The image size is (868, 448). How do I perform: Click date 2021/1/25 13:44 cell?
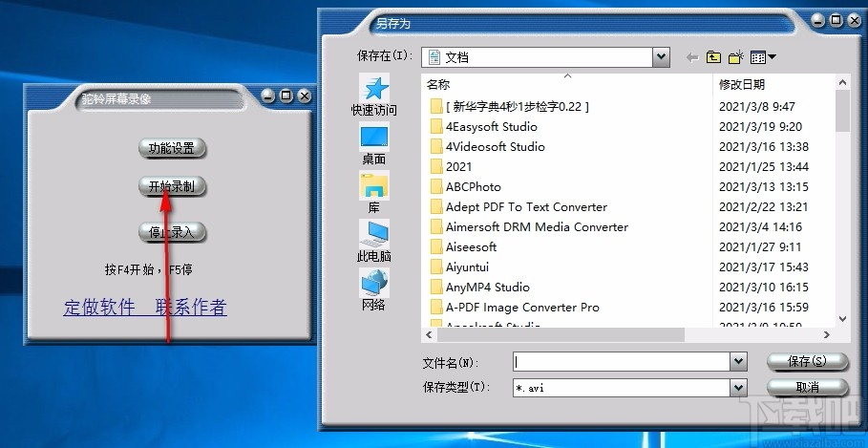pyautogui.click(x=763, y=166)
